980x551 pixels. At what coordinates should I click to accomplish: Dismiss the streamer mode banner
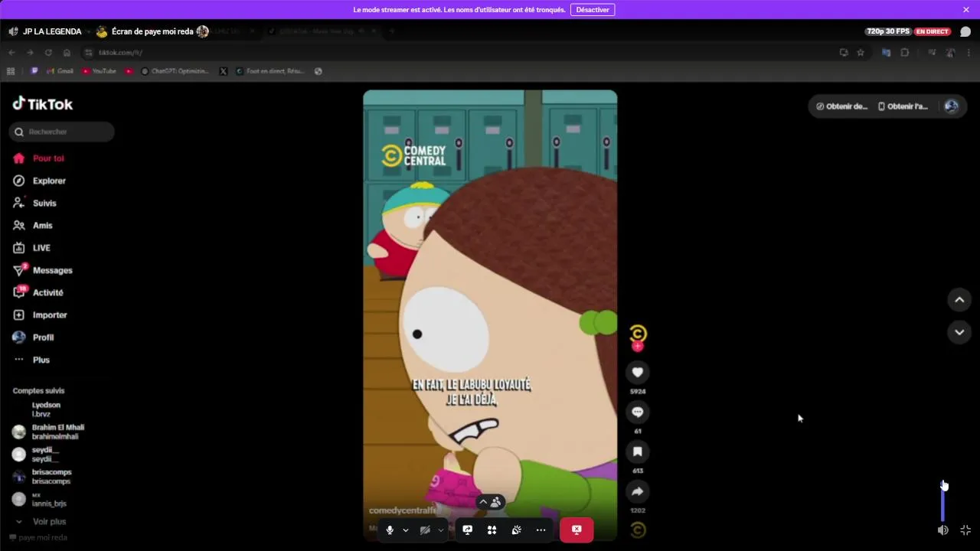coord(966,10)
